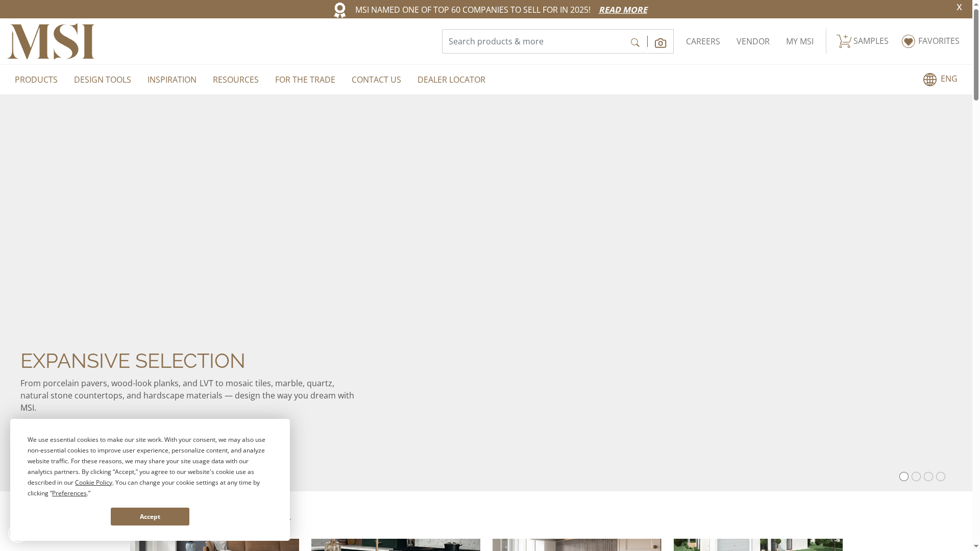Click the search magnifier icon
Viewport: 980px width, 551px height.
pyautogui.click(x=634, y=42)
